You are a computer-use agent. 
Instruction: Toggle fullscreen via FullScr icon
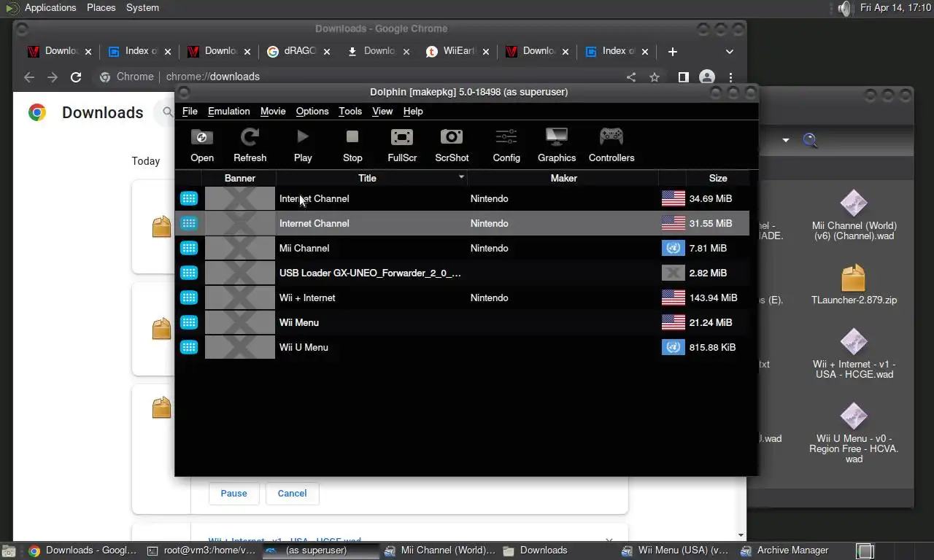[402, 145]
